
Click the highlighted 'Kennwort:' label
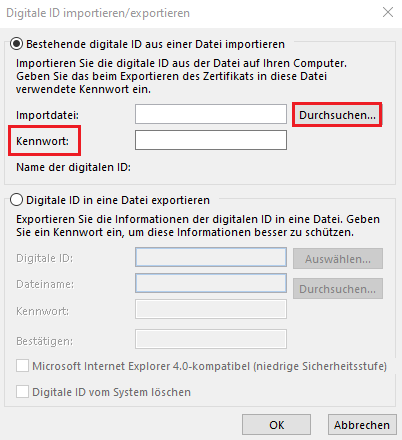point(42,141)
